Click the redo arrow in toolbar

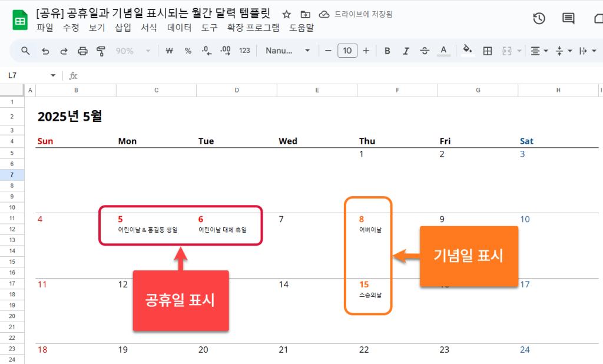click(x=64, y=51)
